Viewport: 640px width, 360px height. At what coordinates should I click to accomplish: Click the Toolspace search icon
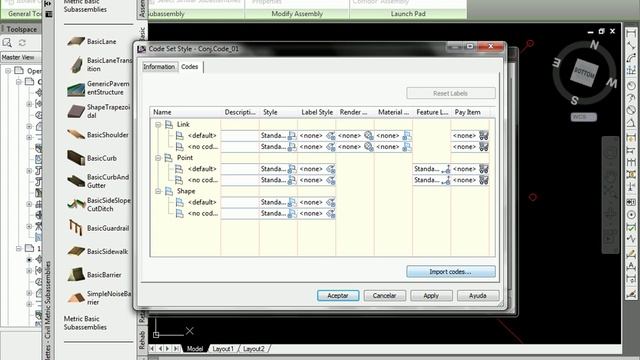pos(7,42)
